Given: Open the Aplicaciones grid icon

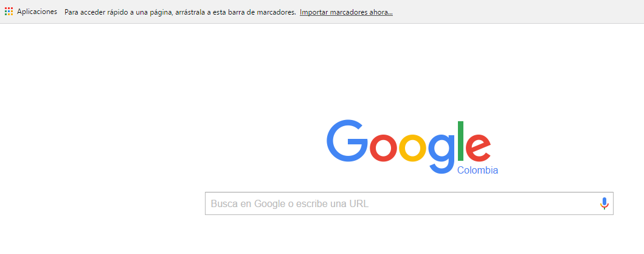Looking at the screenshot, I should tap(9, 12).
